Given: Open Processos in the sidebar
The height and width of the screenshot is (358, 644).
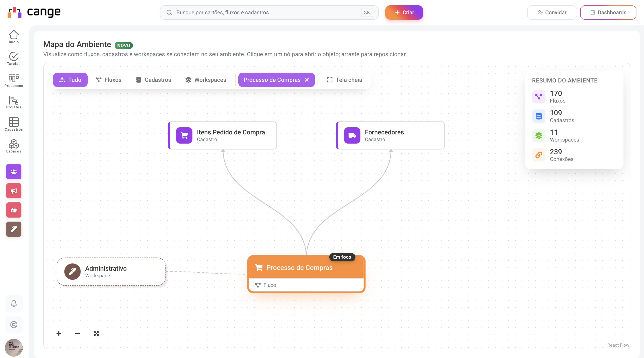Looking at the screenshot, I should point(14,80).
